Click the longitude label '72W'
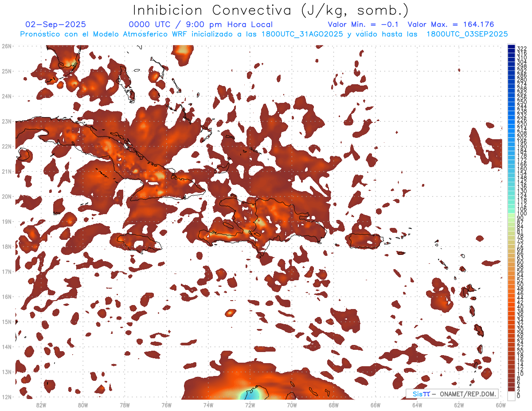 (250, 404)
